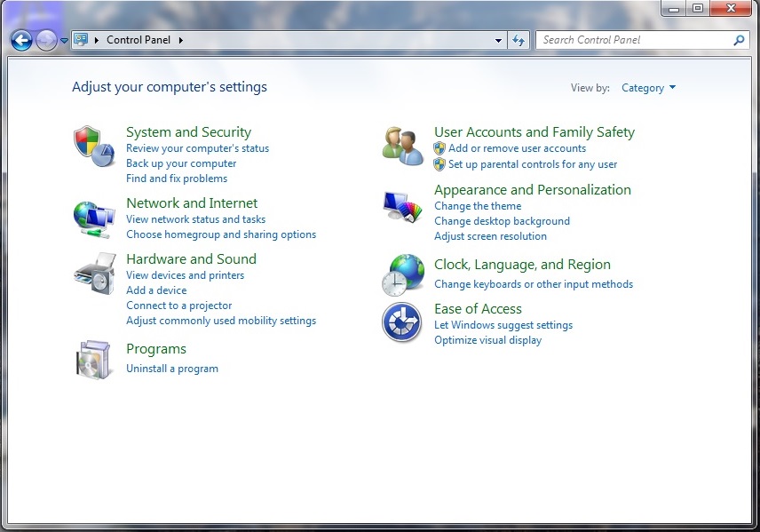760x532 pixels.
Task: Open Programs heading
Action: coord(156,349)
